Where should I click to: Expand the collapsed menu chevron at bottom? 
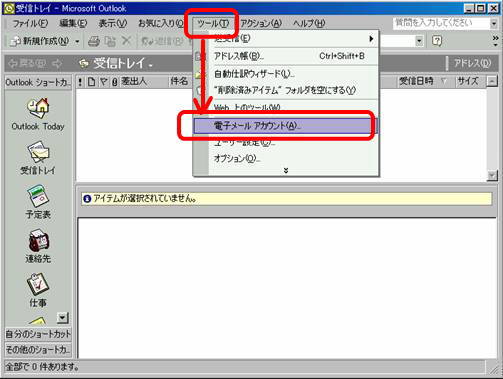pyautogui.click(x=286, y=170)
